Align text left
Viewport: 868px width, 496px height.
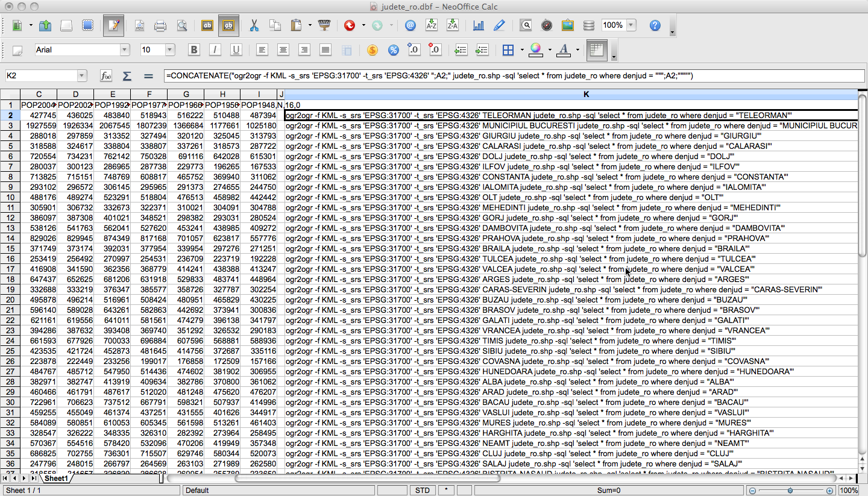(x=262, y=50)
